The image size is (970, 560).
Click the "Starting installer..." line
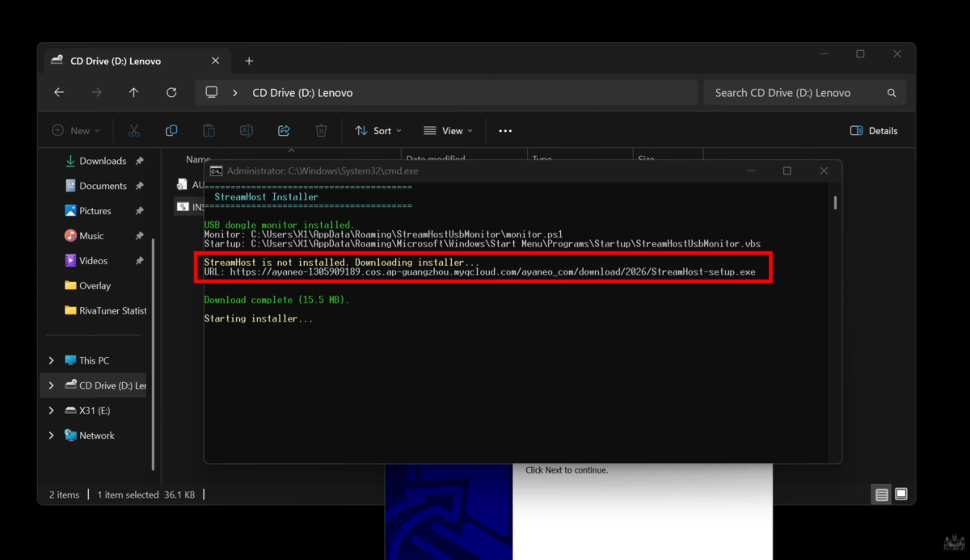coord(258,318)
